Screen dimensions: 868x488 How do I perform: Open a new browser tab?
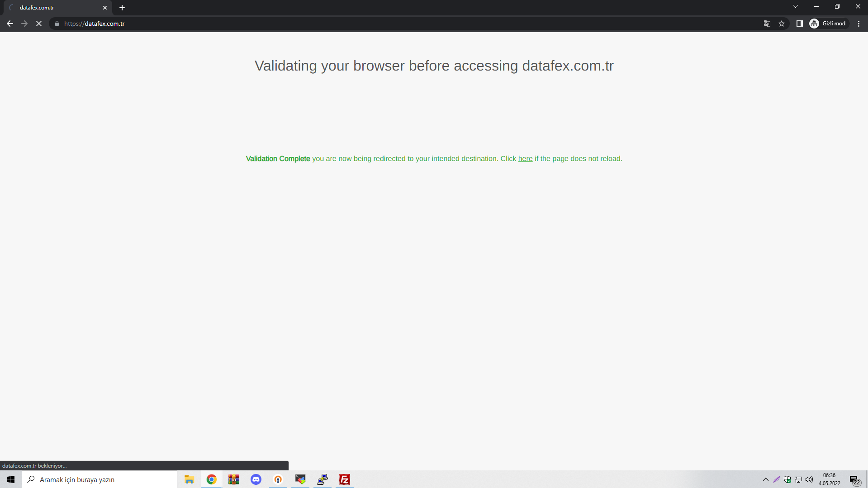click(x=122, y=8)
